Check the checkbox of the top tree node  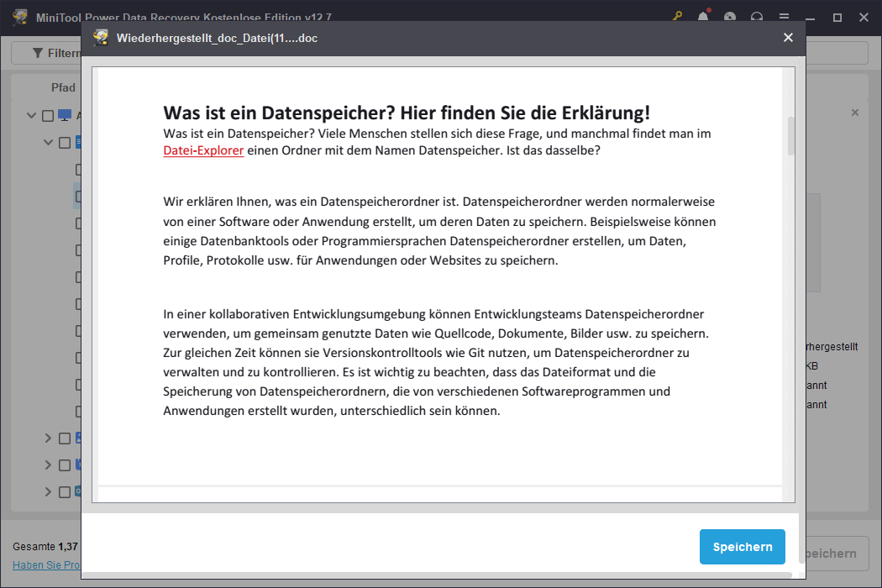[48, 115]
